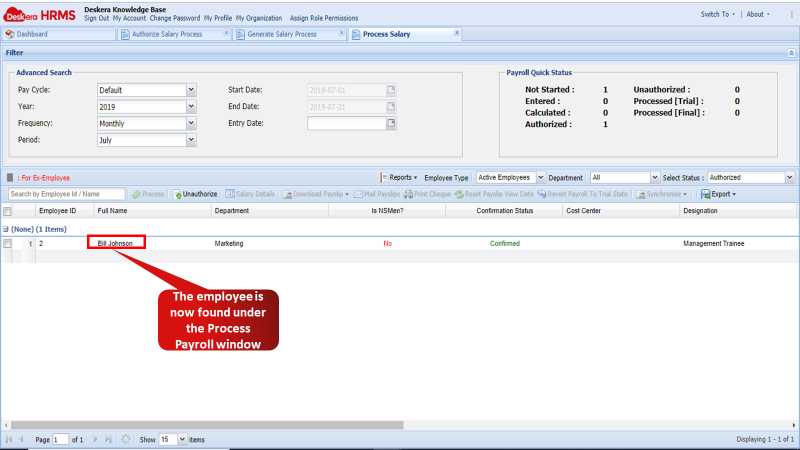Open the Synchronise menu

pyautogui.click(x=661, y=194)
